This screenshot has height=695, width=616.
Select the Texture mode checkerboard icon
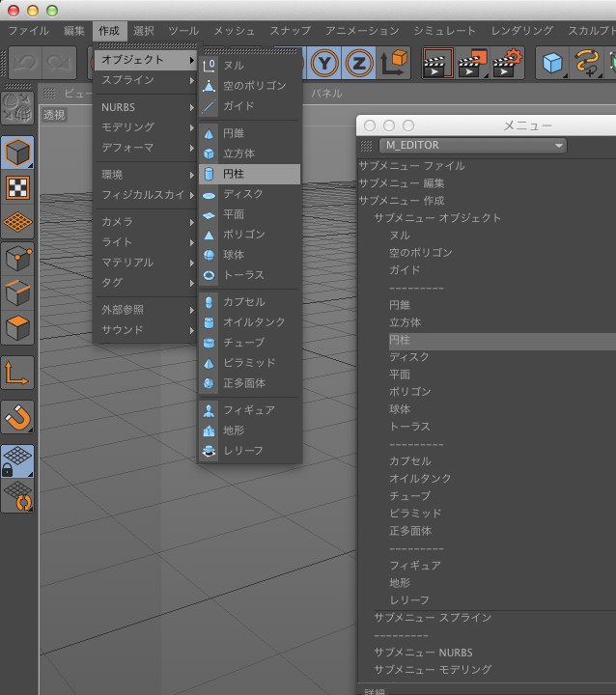[17, 187]
